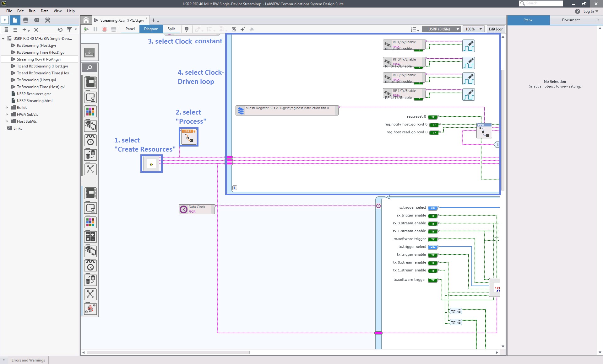Viewport: 603px width, 364px height.
Task: Click the rx.trigger select numeric terminal
Action: click(433, 208)
